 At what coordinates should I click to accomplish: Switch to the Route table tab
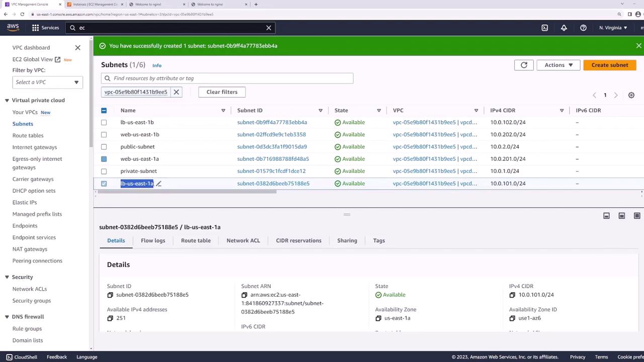(196, 240)
